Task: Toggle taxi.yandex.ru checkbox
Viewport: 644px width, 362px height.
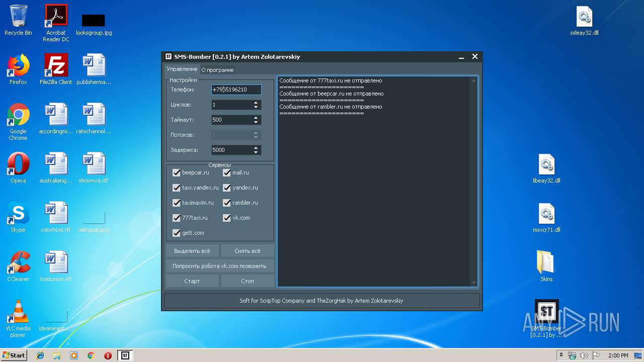Action: point(177,188)
